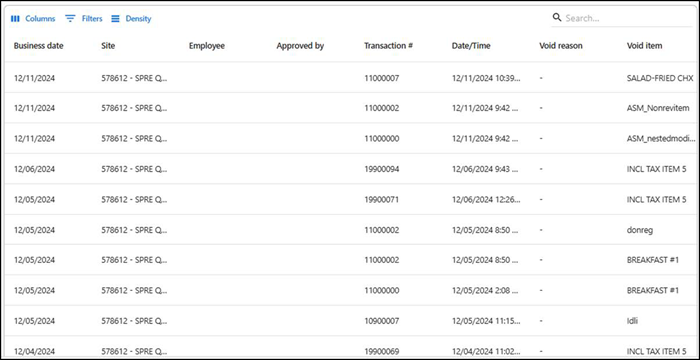Screen dimensions: 700x360
Task: Click Site cell in 19900094 row
Action: point(134,169)
